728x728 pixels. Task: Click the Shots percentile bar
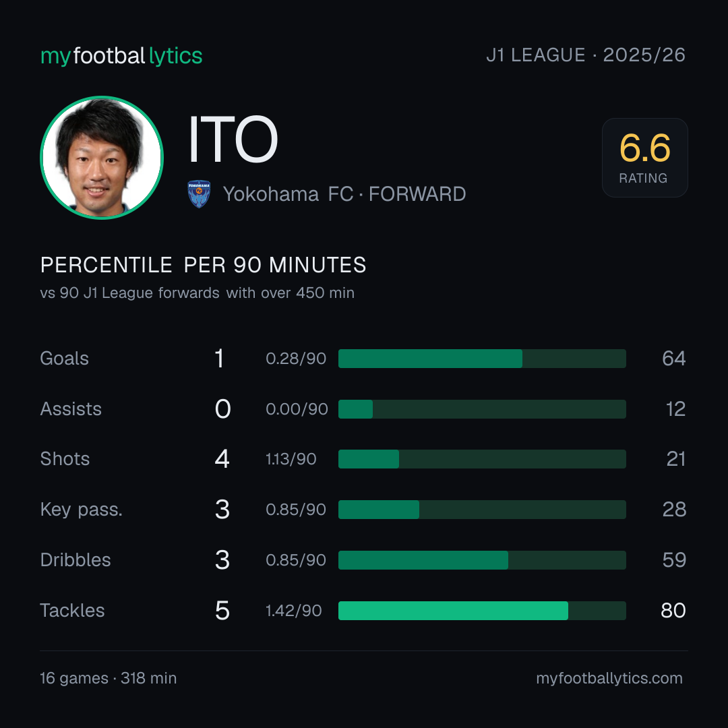click(482, 459)
